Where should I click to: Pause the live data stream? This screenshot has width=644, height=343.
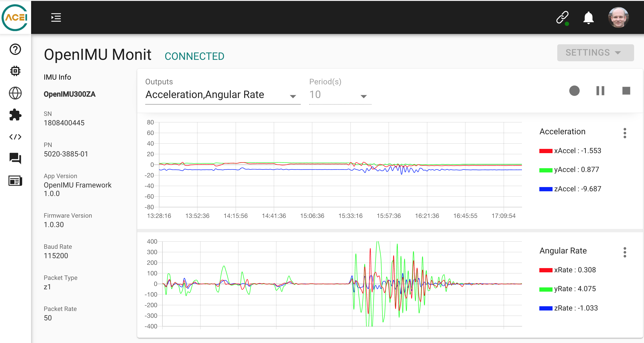tap(600, 90)
